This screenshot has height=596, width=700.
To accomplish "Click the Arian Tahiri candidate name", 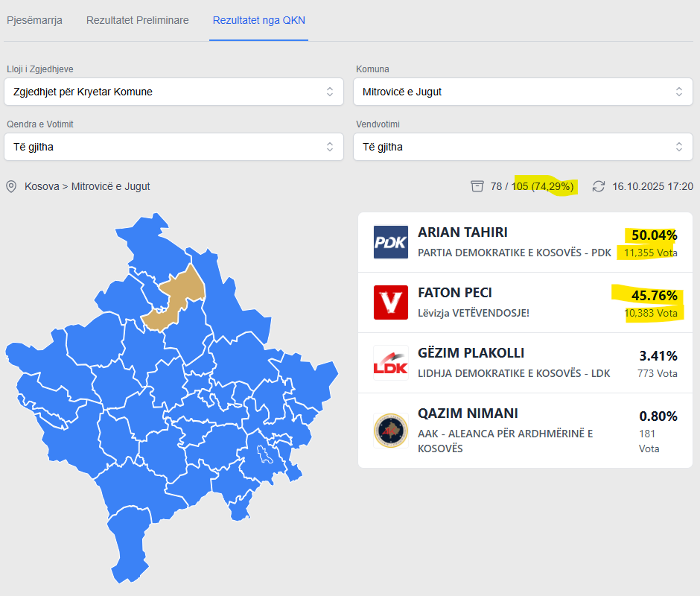I will pos(462,232).
